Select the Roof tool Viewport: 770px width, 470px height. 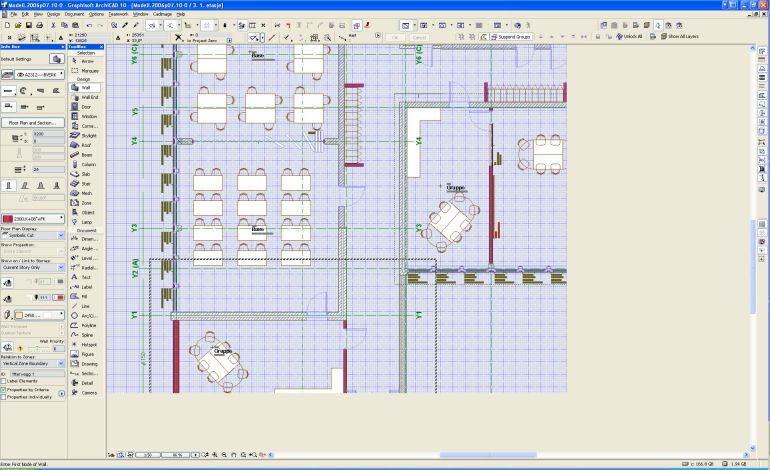86,145
